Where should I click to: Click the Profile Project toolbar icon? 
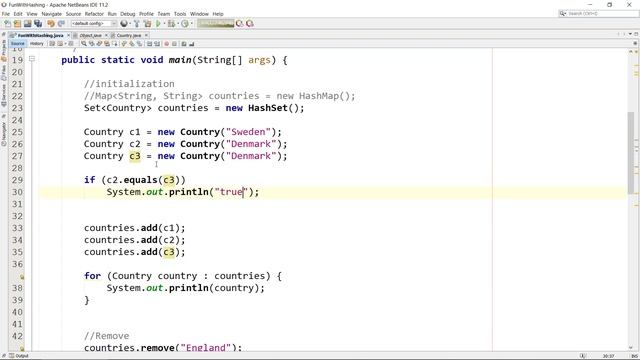[185, 24]
